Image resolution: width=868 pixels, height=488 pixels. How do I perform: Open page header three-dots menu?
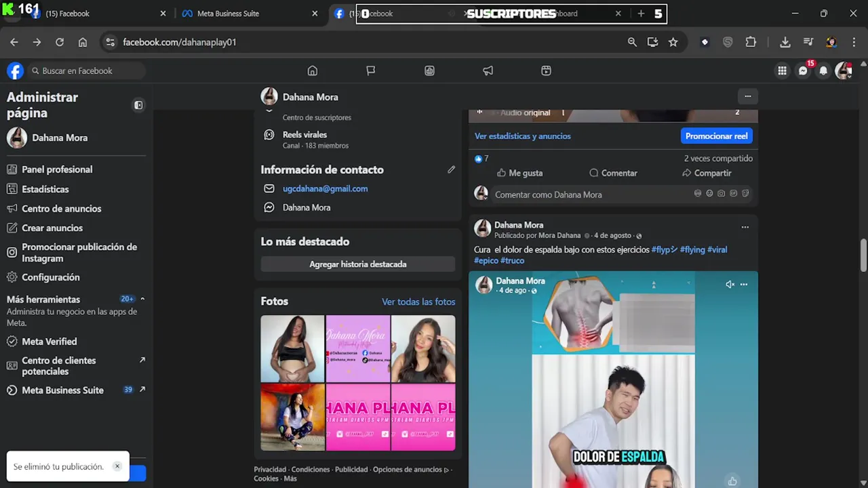pyautogui.click(x=747, y=96)
